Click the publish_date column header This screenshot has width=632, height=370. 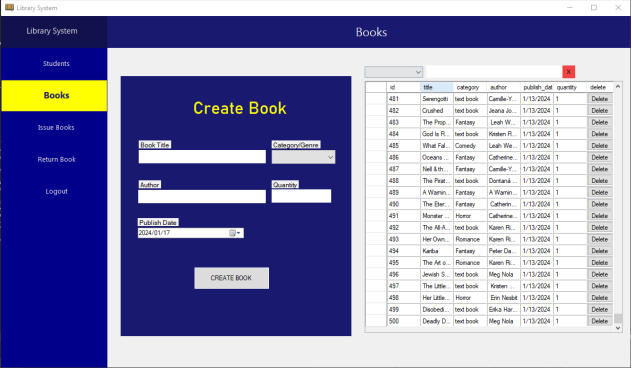[537, 87]
